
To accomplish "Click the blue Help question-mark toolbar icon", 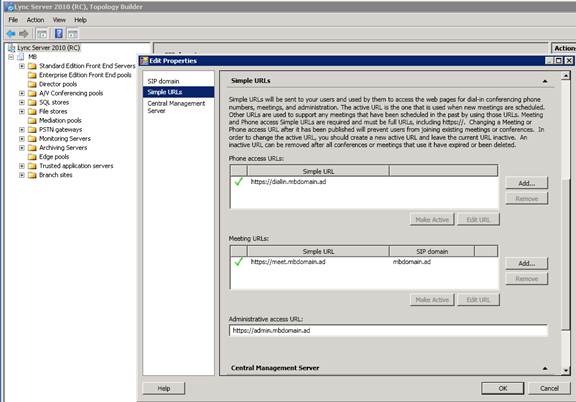I will [59, 34].
